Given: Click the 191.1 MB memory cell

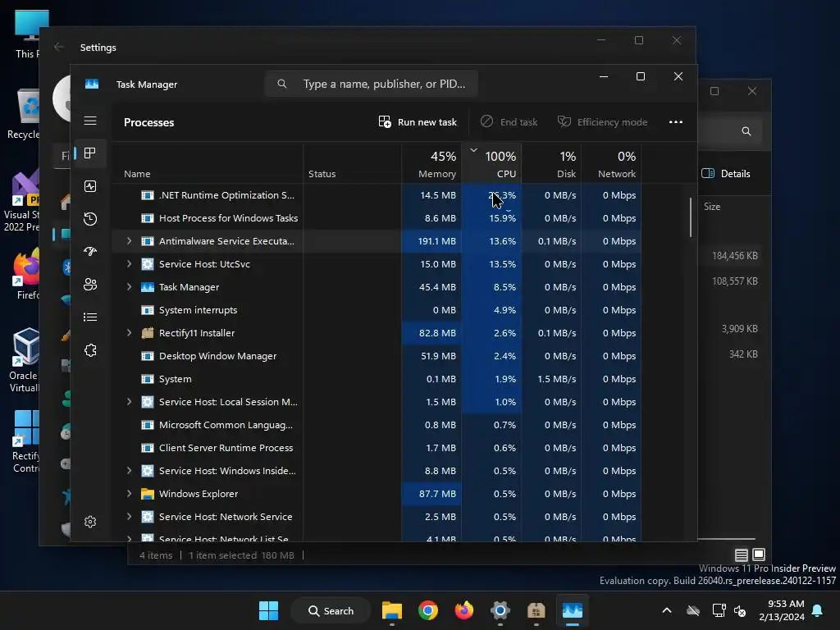Looking at the screenshot, I should click(431, 241).
